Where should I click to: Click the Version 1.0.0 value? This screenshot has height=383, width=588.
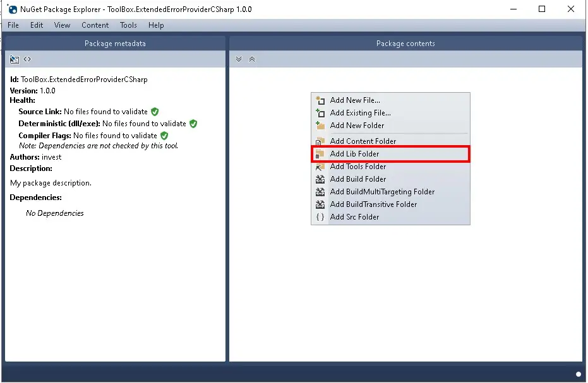pyautogui.click(x=47, y=91)
